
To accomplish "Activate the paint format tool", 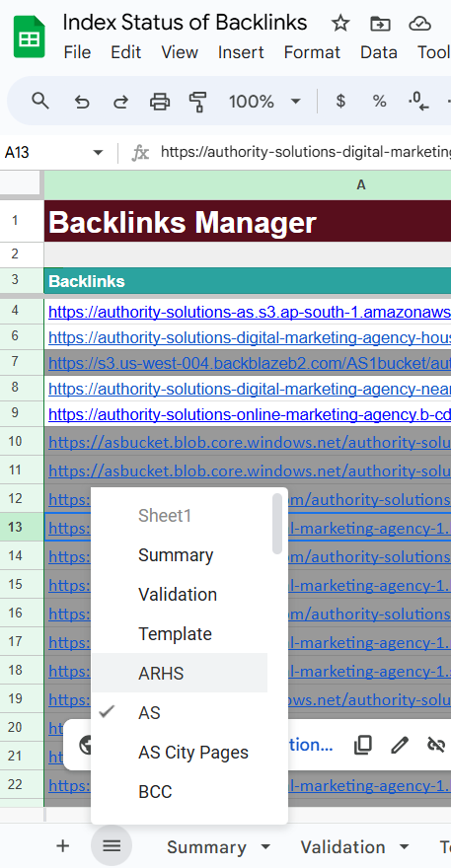I will tap(197, 102).
